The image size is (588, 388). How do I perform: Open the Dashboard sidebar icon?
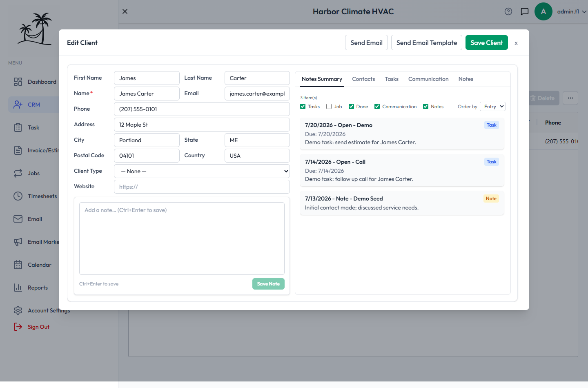coord(18,82)
